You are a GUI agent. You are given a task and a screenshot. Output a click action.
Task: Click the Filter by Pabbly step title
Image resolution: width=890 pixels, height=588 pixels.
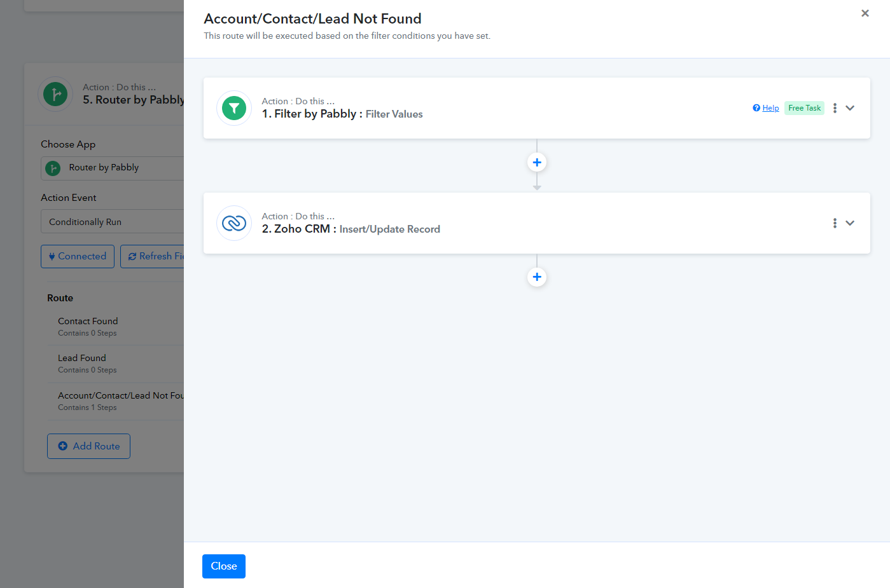click(342, 114)
